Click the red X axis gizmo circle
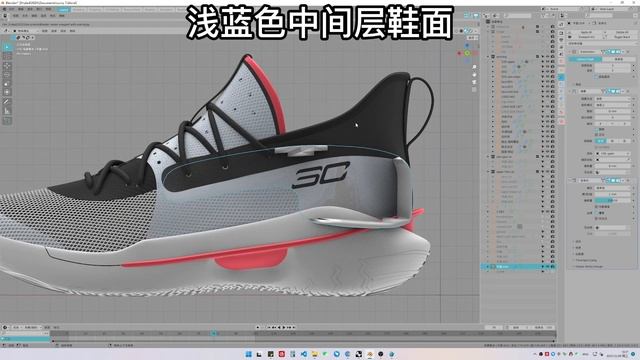The height and width of the screenshot is (360, 640). click(x=460, y=53)
